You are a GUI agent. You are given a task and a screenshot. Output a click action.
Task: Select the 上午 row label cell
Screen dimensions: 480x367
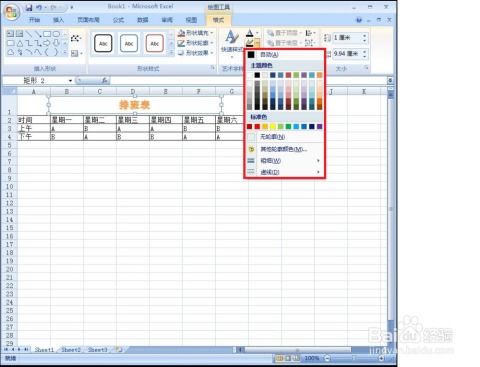tap(34, 128)
